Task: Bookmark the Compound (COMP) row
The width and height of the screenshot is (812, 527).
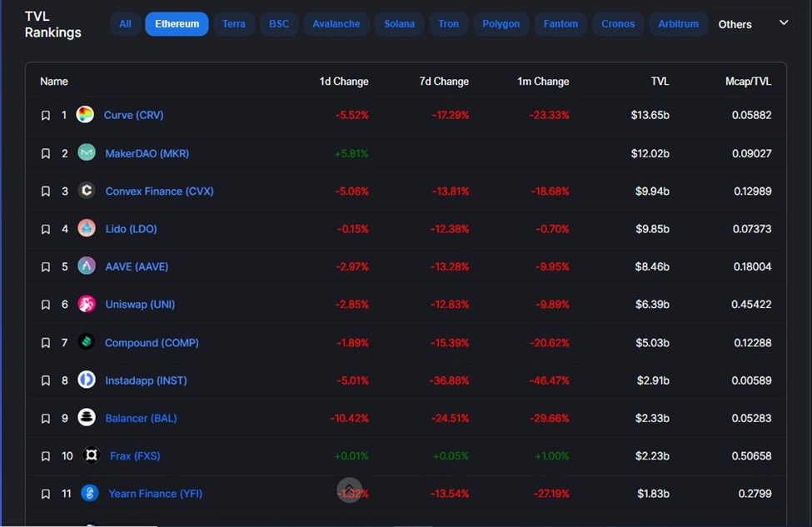Action: [x=46, y=343]
